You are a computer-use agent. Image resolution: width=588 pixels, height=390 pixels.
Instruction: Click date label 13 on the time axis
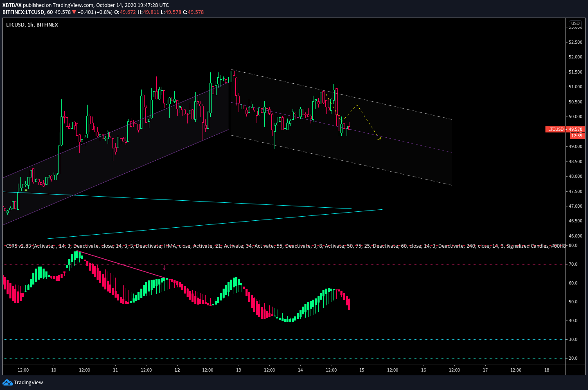click(x=239, y=370)
